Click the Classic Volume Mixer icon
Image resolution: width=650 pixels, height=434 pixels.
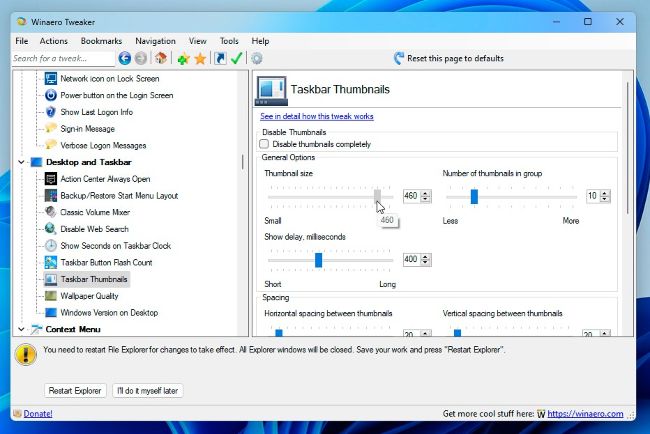coord(51,212)
